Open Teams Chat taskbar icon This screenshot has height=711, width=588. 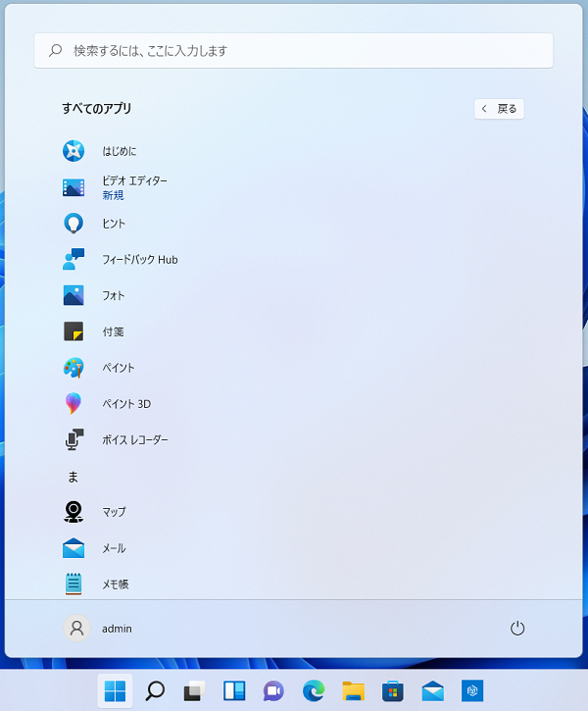pyautogui.click(x=273, y=690)
